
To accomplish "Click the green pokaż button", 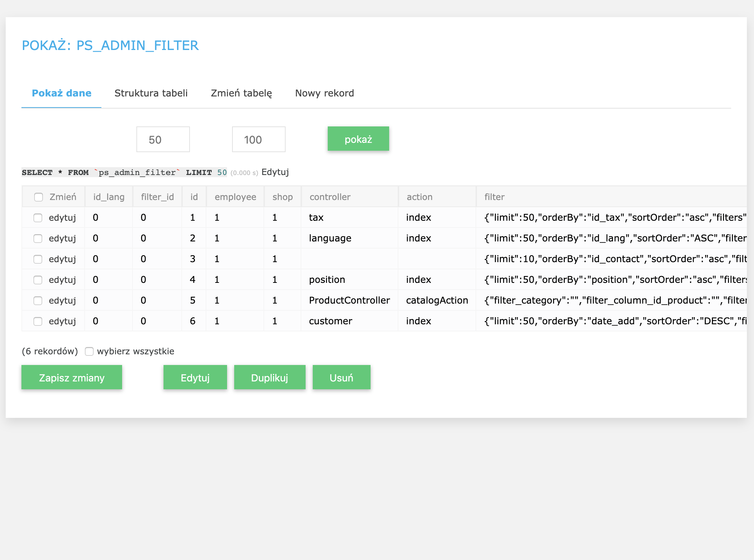I will [x=358, y=139].
